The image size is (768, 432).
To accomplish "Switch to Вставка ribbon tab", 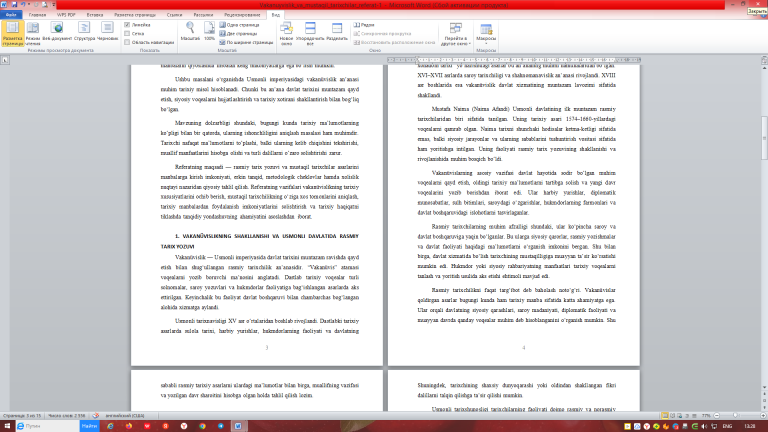I will pyautogui.click(x=95, y=15).
